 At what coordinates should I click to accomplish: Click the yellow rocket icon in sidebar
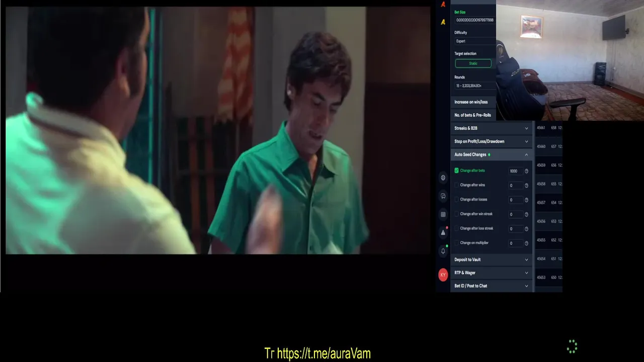click(x=443, y=22)
